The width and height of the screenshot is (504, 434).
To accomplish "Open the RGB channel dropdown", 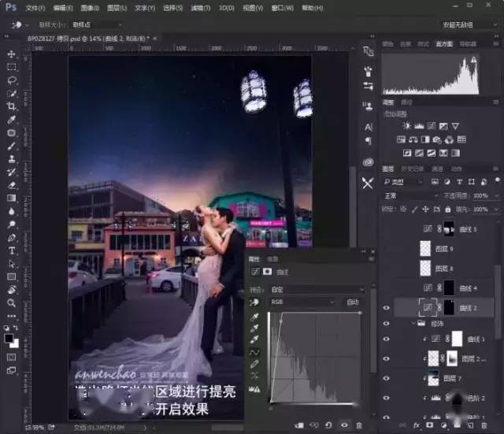I will [x=302, y=302].
